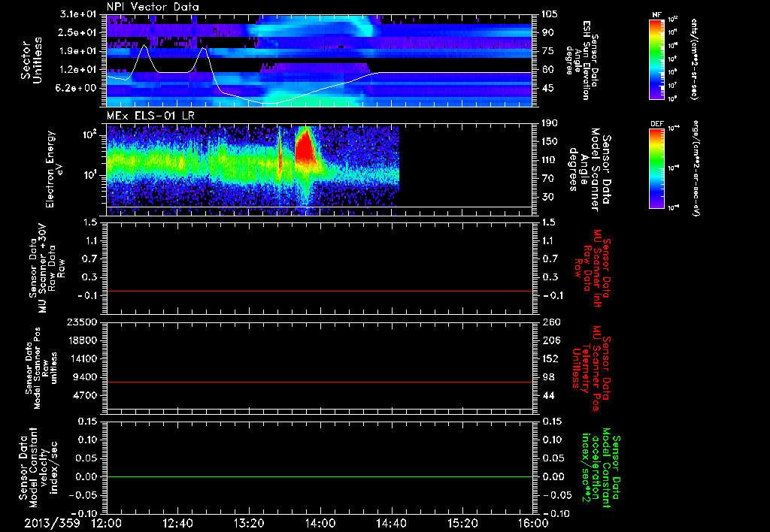Click the red 'MU Scanner Pos Telemetry' label

tap(590, 369)
